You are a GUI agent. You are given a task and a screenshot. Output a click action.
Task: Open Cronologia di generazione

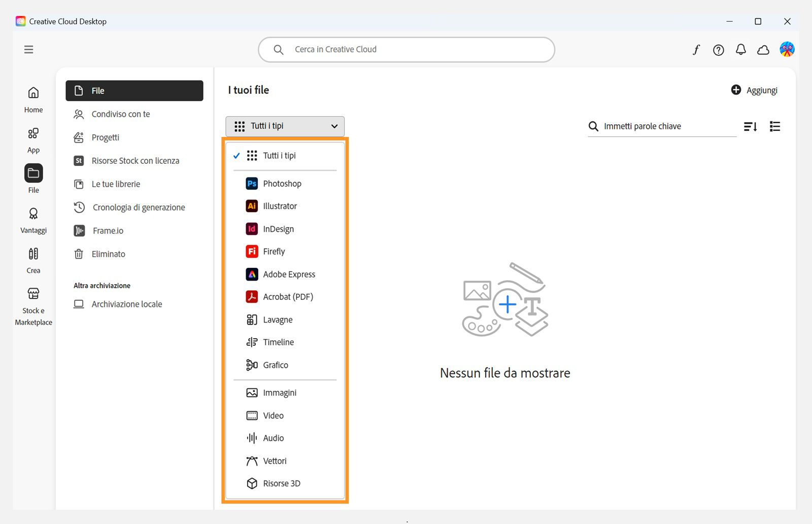tap(134, 207)
